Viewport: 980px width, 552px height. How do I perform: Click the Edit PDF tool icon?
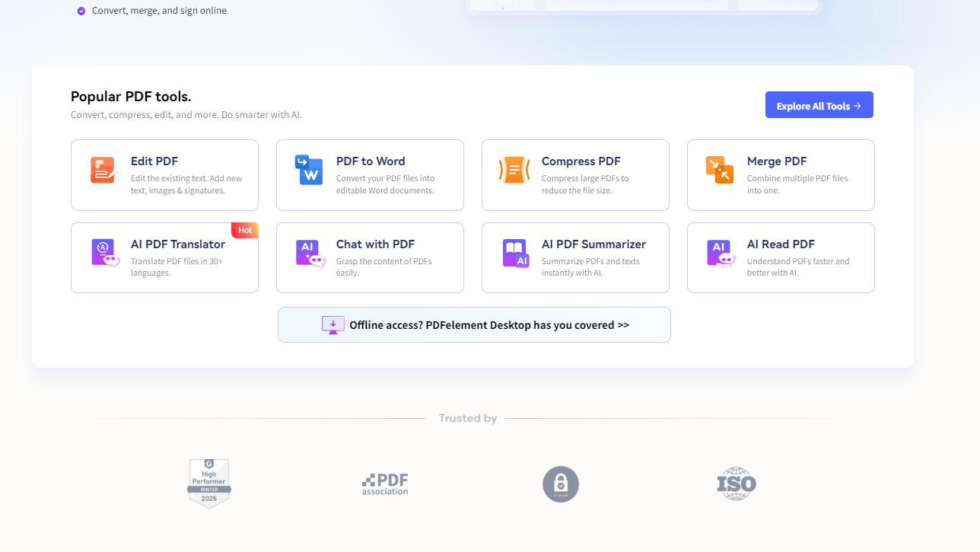[x=103, y=170]
